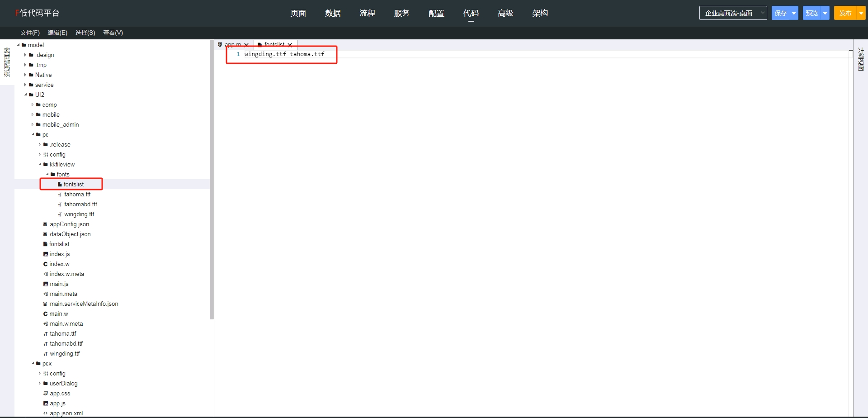Close the fontslist editor tab
The image size is (868, 418).
tap(290, 45)
